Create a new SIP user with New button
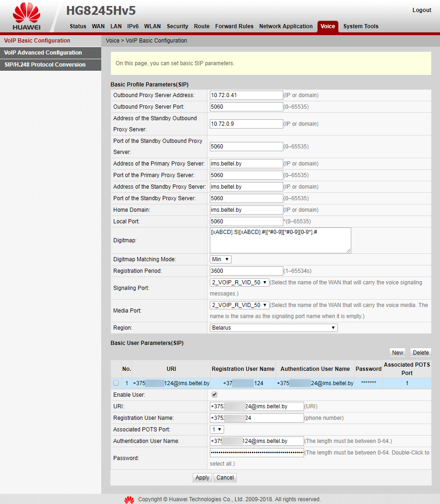This screenshot has width=440, height=504. [x=397, y=352]
